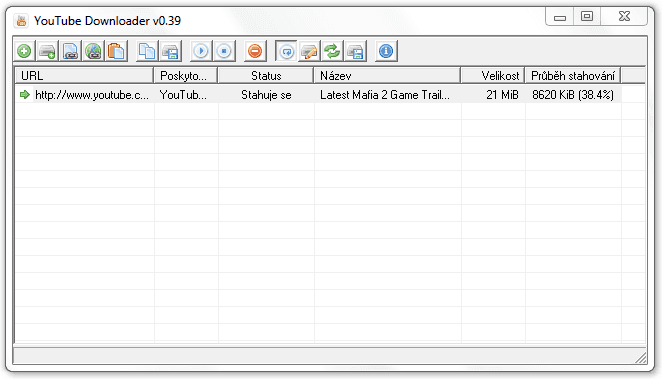Viewport: 662px width, 379px height.
Task: Click the two overlapping pages copy icon
Action: (x=147, y=51)
